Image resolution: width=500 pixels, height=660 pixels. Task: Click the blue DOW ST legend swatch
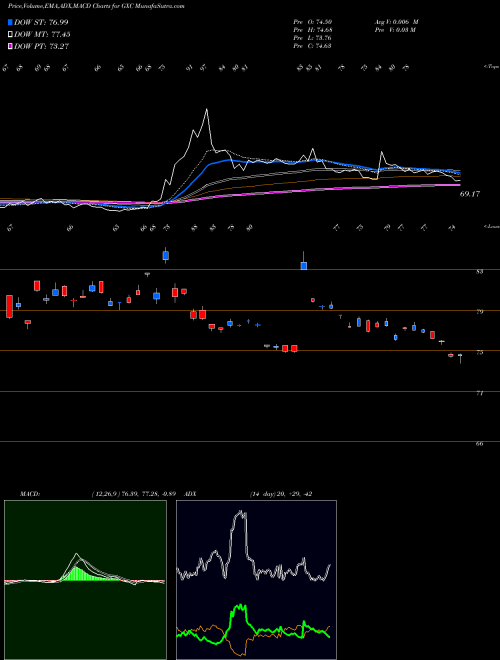tap(11, 22)
